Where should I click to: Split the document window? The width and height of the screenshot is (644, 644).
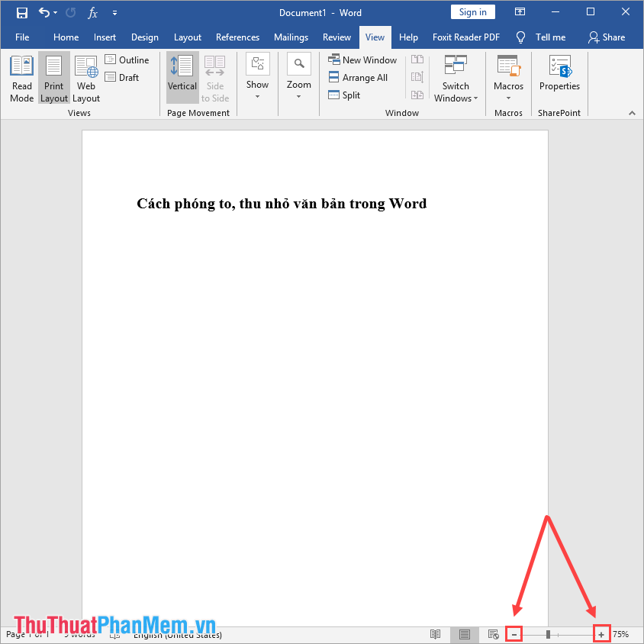coord(343,95)
